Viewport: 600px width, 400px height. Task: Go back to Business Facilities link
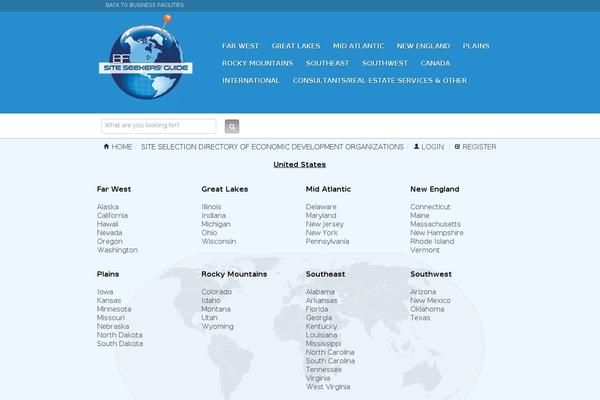pos(145,5)
